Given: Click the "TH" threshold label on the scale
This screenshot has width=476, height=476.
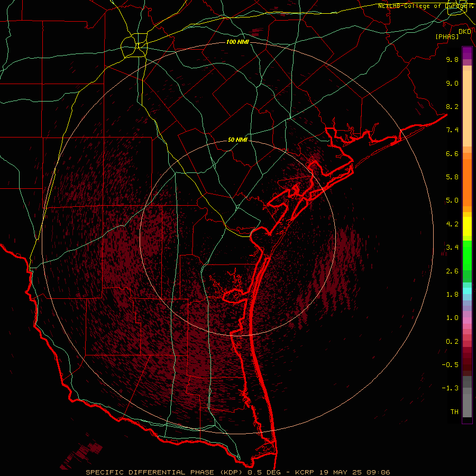Looking at the screenshot, I should [454, 412].
